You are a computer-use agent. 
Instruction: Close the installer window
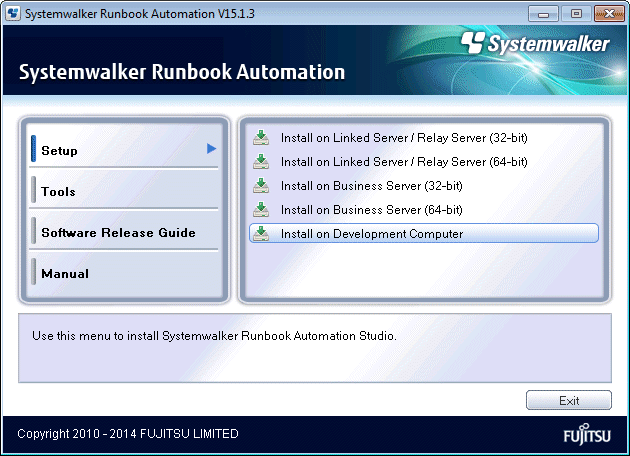click(609, 14)
